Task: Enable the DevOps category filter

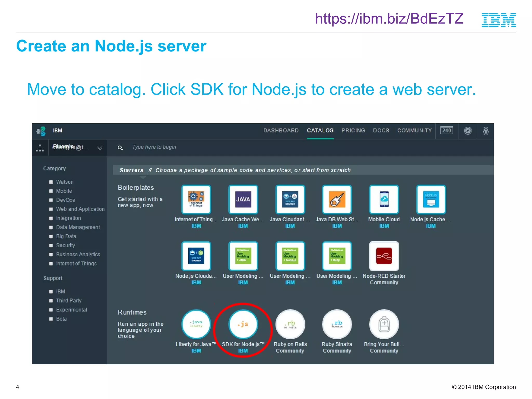Action: point(51,200)
